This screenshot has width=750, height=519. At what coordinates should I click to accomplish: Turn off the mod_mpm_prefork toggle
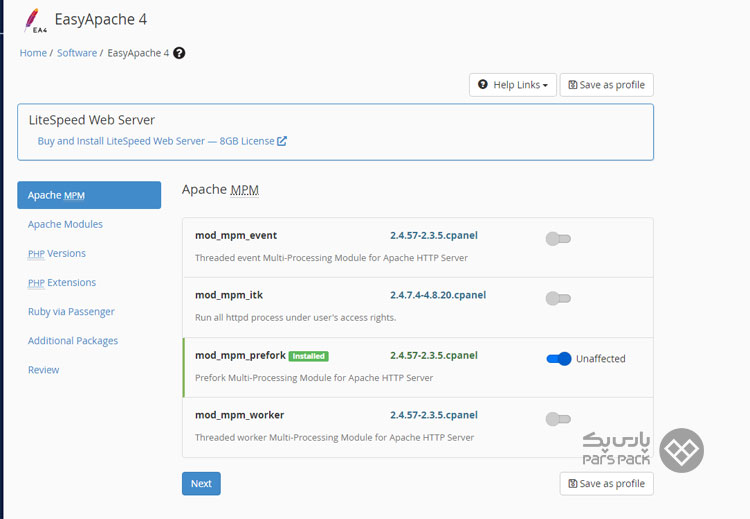coord(559,359)
